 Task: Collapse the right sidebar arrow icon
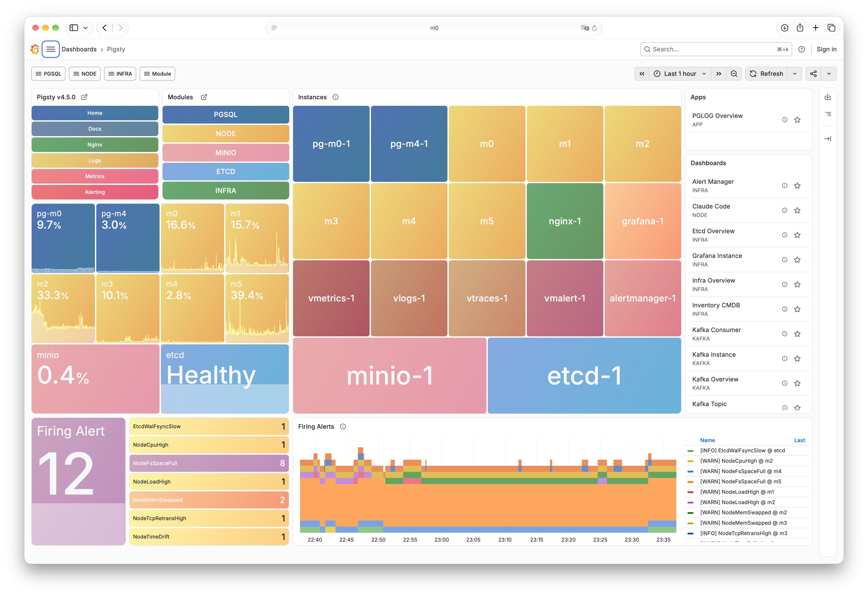828,139
